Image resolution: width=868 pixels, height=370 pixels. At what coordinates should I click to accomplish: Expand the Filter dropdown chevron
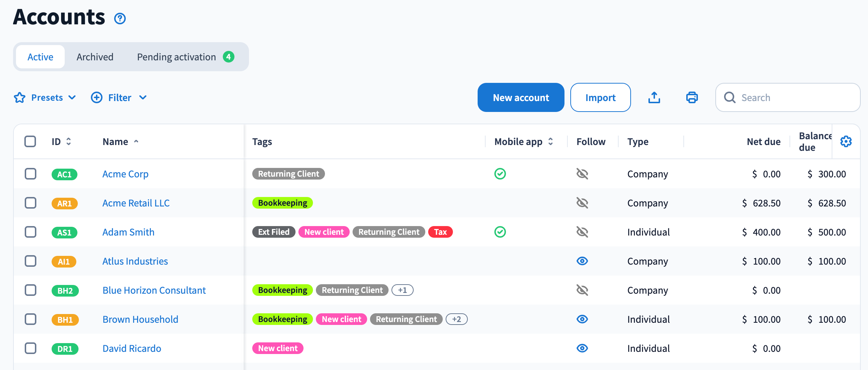[143, 97]
